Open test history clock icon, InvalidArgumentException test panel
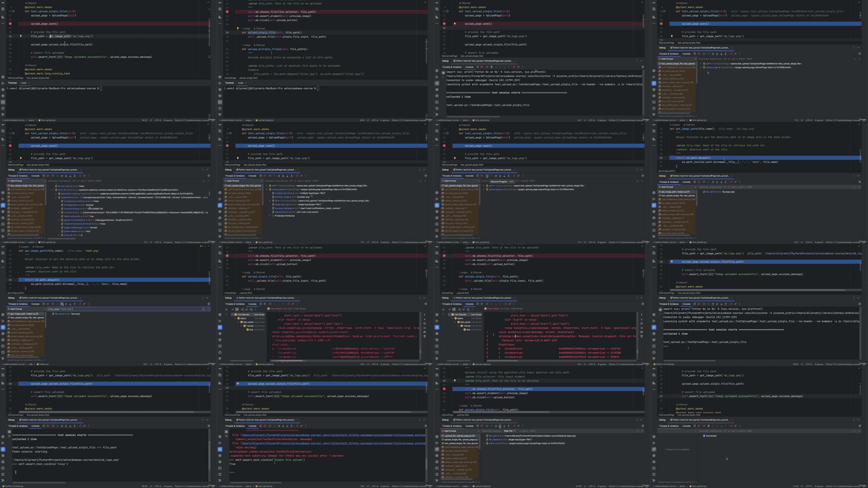Viewport: 868px width, 488px height. [x=468, y=310]
